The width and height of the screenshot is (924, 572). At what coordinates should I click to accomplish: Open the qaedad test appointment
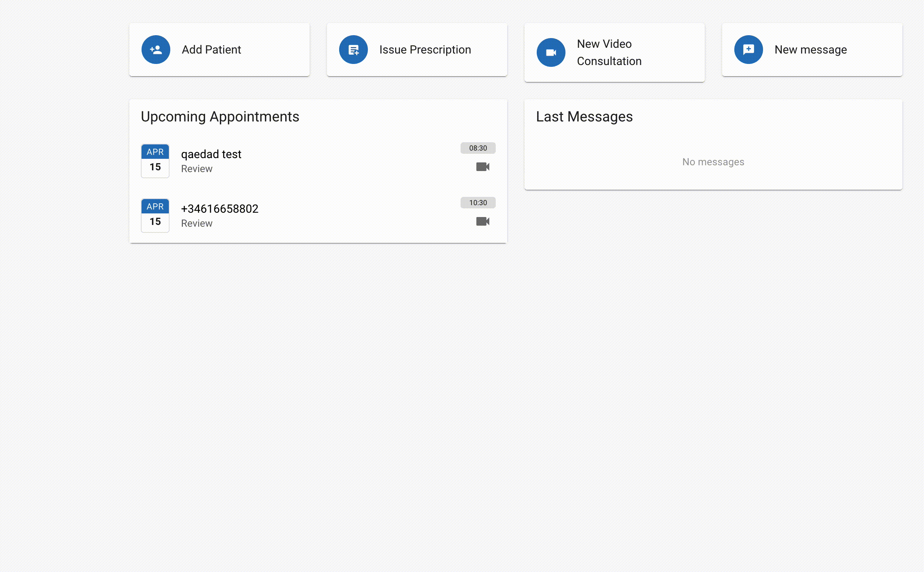click(318, 161)
